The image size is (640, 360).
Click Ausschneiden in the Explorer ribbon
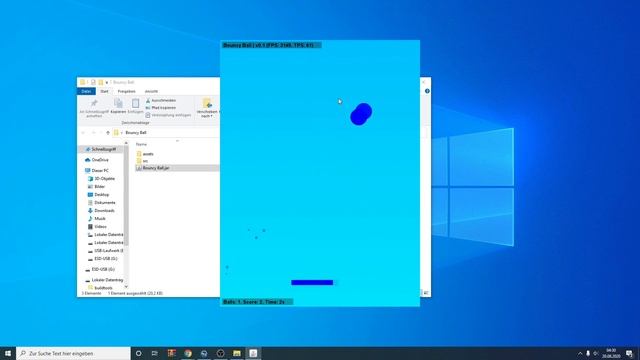click(x=161, y=100)
